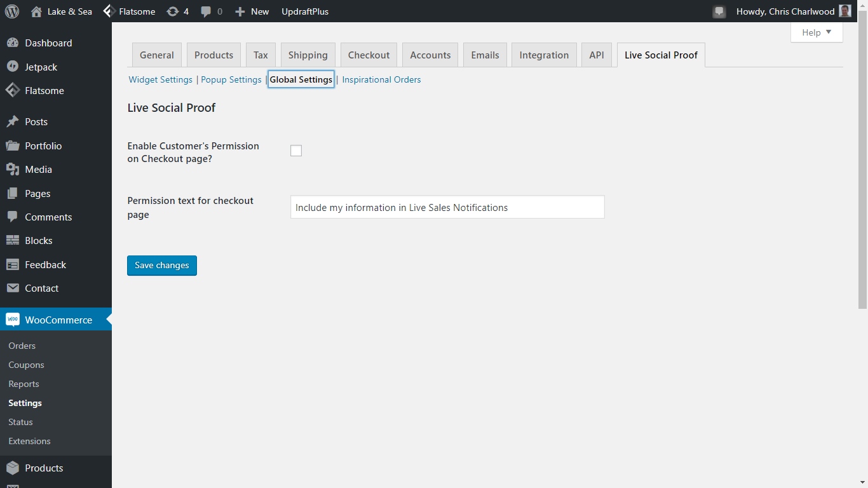
Task: Click the home icon next to Lake & Sea
Action: click(36, 11)
